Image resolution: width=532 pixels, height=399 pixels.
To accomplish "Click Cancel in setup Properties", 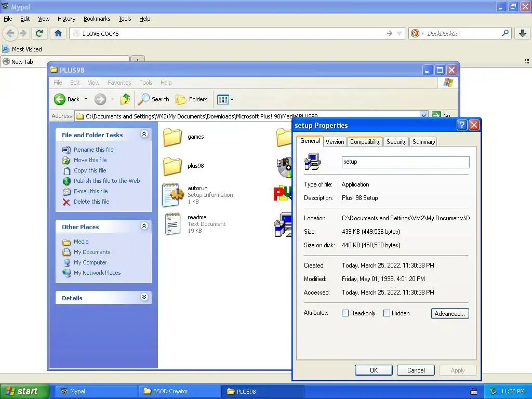I will pyautogui.click(x=416, y=370).
